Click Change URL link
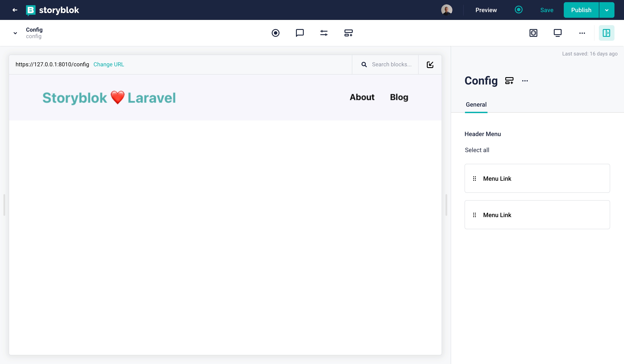Screen dimensions: 624x364 tap(109, 64)
